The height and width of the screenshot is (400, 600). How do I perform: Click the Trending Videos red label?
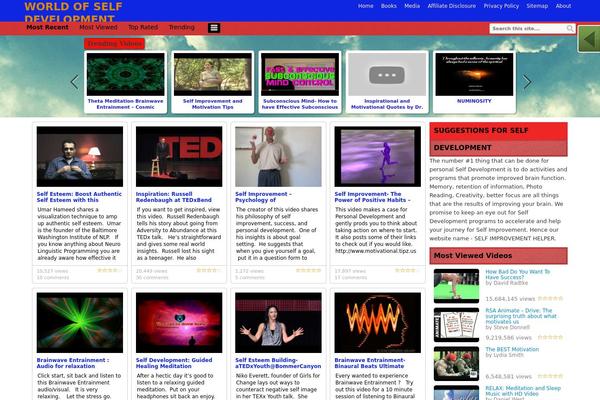pyautogui.click(x=114, y=44)
